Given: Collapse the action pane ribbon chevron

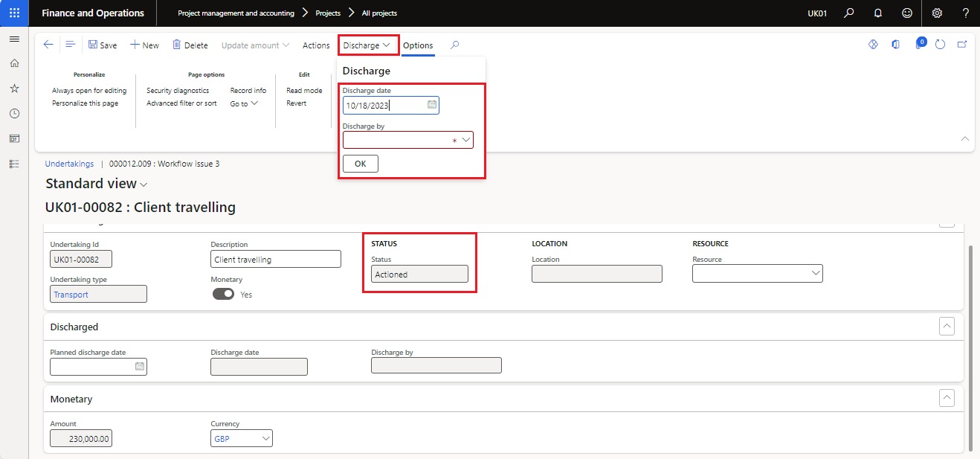Looking at the screenshot, I should (x=965, y=139).
